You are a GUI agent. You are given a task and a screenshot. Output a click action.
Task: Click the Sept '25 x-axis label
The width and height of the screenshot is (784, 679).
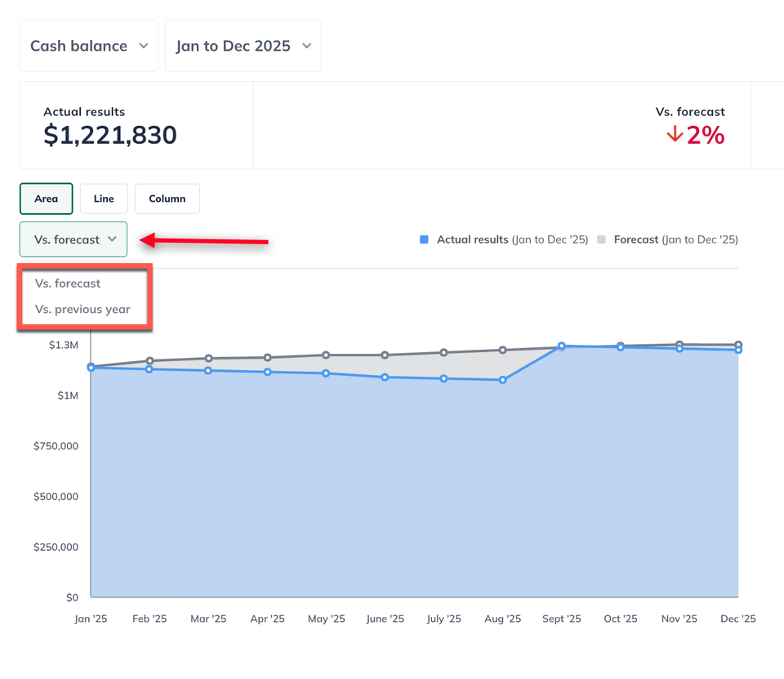(x=562, y=619)
